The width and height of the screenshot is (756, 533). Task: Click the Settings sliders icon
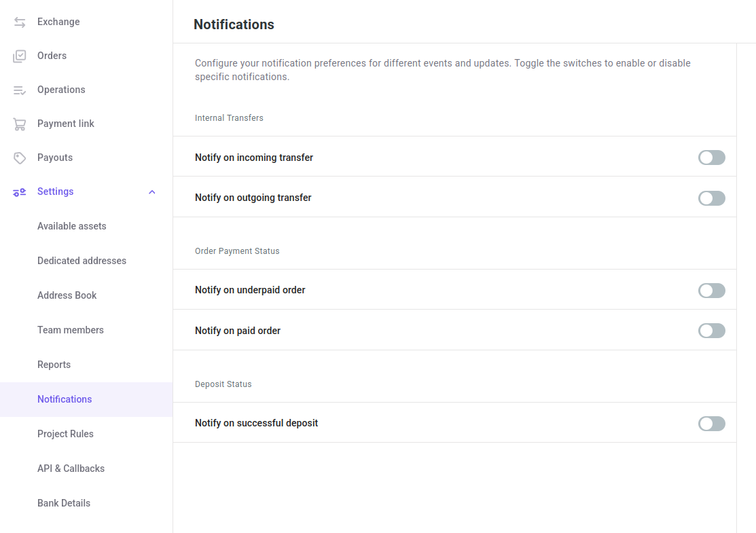[x=20, y=192]
